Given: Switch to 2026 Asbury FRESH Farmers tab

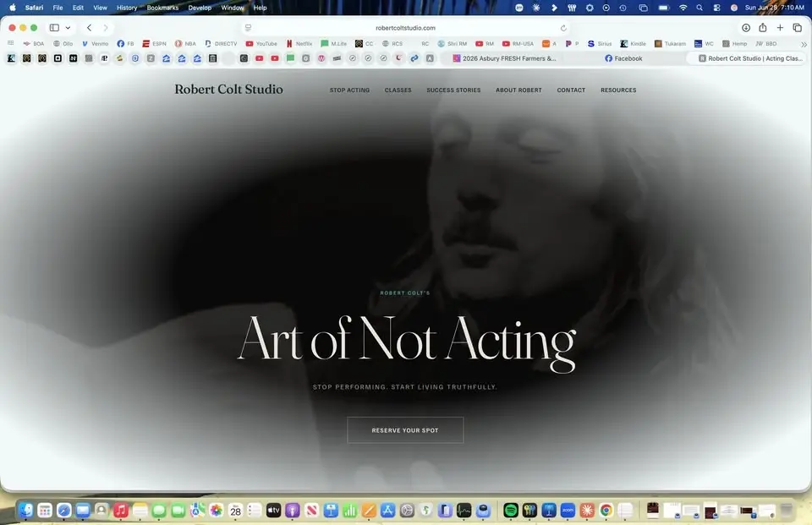Looking at the screenshot, I should (504, 58).
